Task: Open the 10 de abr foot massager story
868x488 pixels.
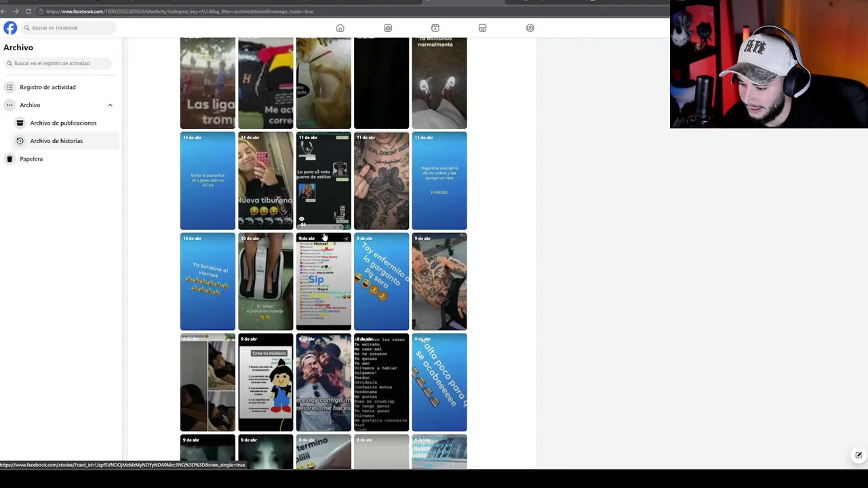Action: pos(266,281)
